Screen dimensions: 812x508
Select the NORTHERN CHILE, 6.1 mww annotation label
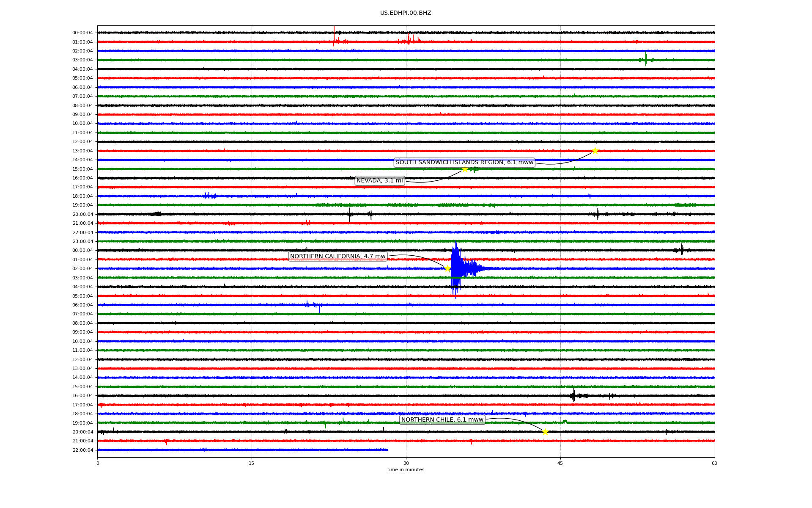point(442,420)
